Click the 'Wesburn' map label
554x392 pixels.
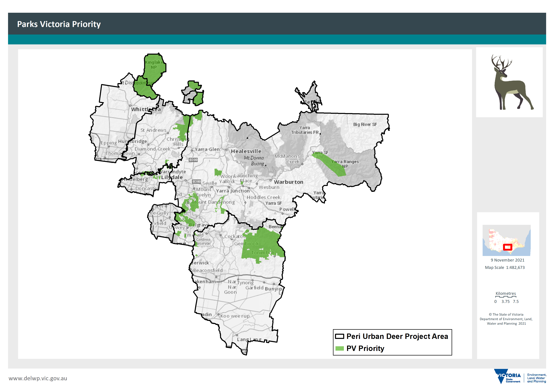coord(269,187)
